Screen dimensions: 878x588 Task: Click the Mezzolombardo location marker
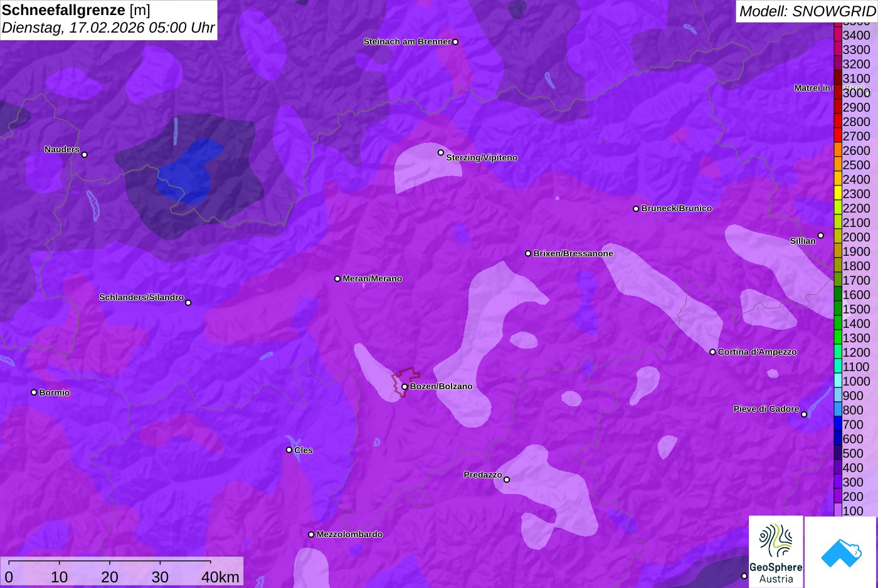pyautogui.click(x=311, y=535)
